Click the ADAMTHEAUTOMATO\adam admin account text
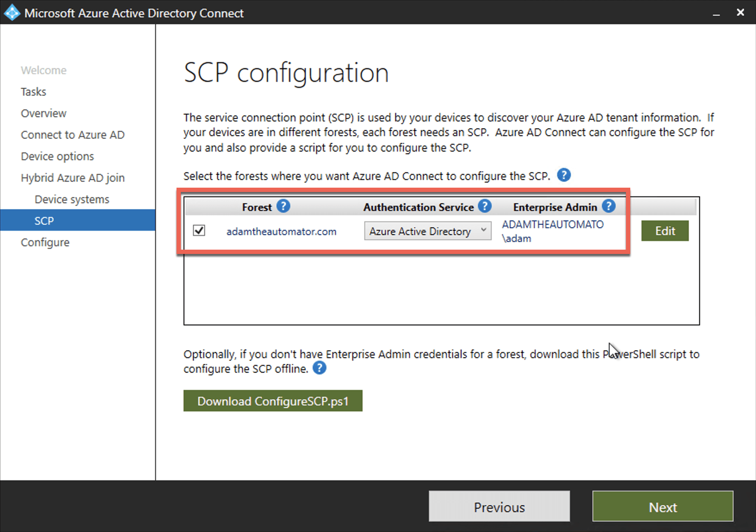 [553, 231]
